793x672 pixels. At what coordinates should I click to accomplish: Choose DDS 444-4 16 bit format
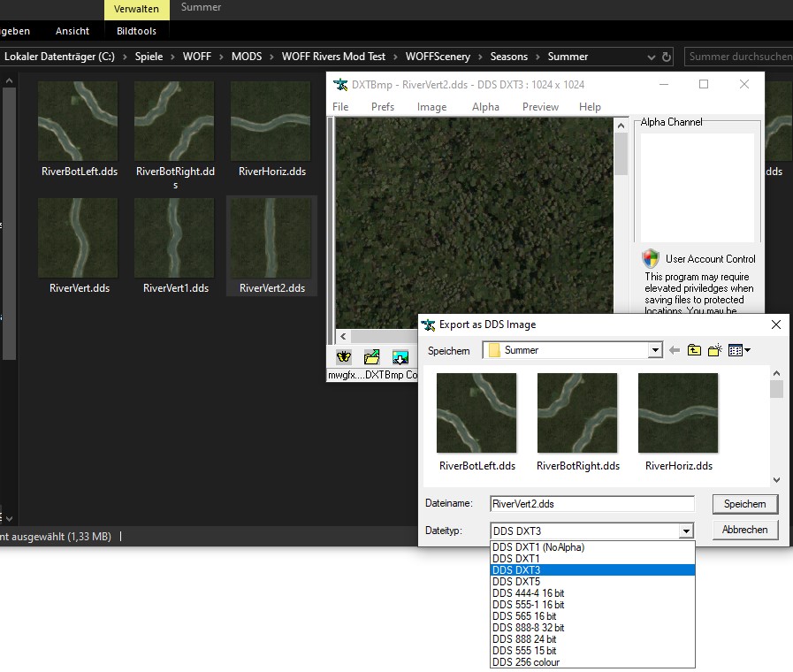(592, 593)
